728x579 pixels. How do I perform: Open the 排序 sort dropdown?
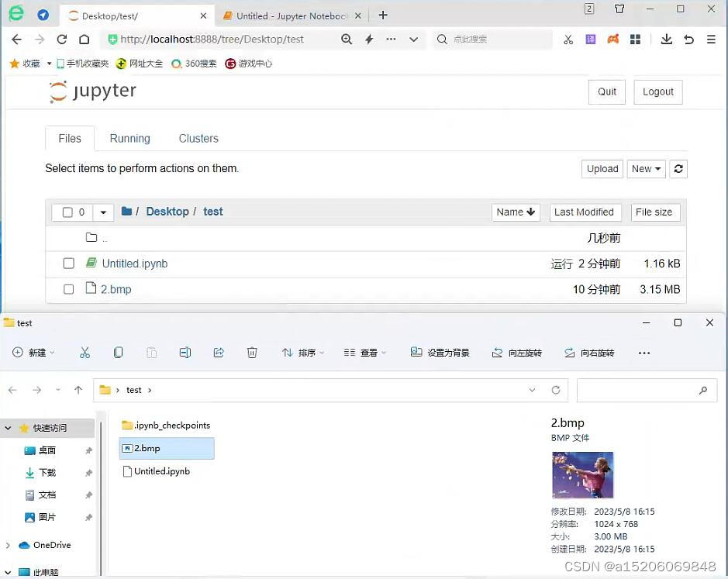(302, 353)
